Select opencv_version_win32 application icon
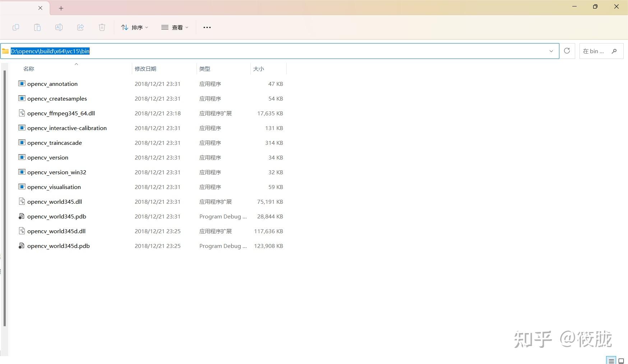Screen dimensions: 628x364 tap(22, 172)
